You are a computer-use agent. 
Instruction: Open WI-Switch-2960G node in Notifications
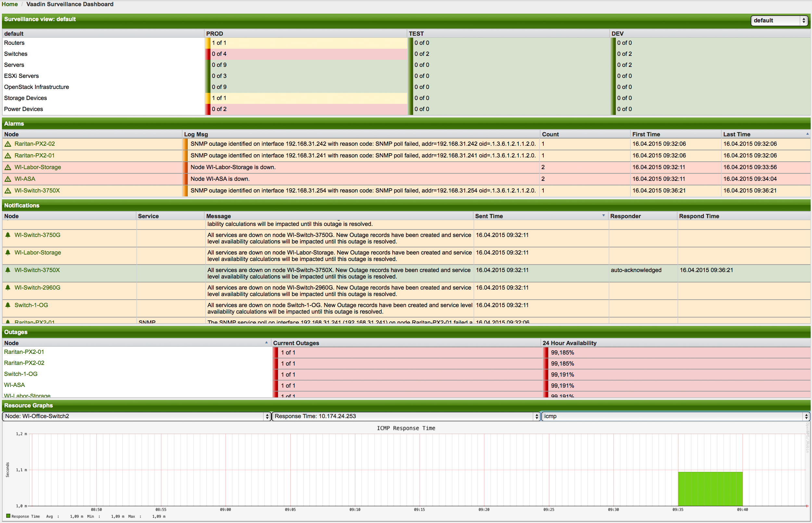pyautogui.click(x=37, y=288)
